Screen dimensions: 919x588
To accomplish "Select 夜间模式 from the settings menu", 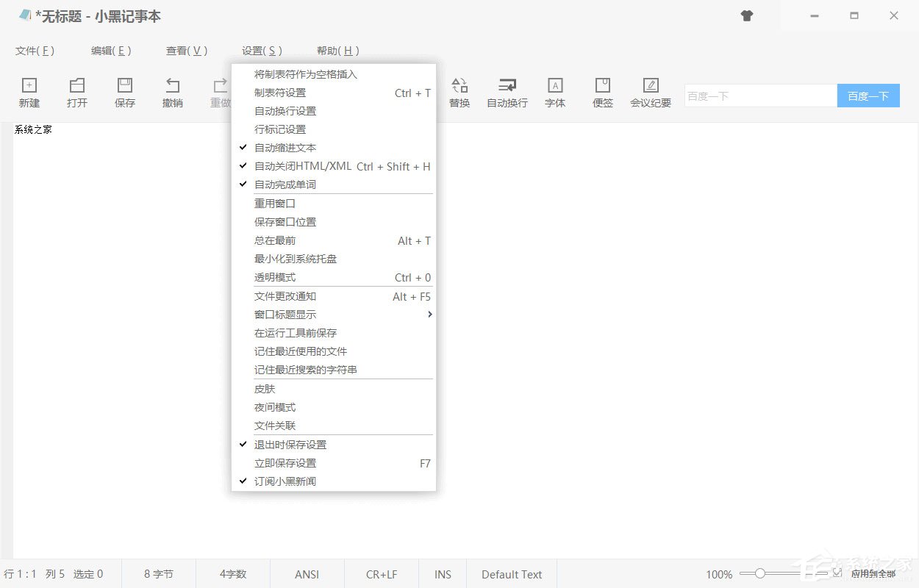I will pyautogui.click(x=274, y=406).
